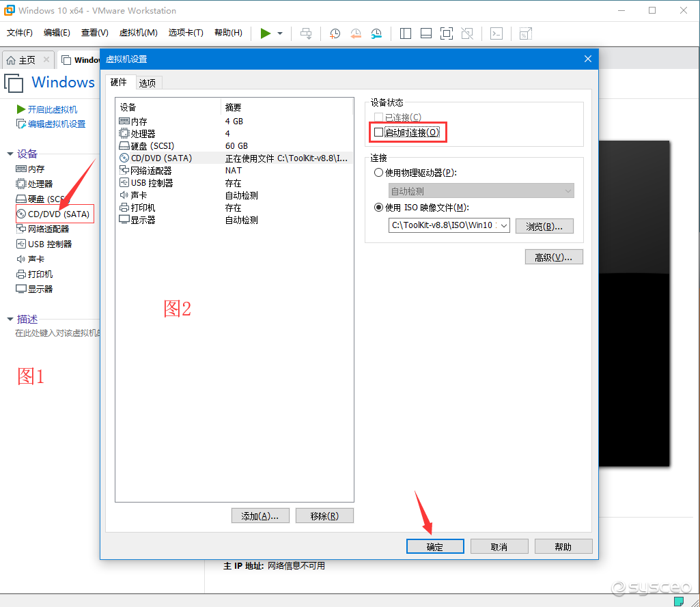This screenshot has height=607, width=700.
Task: Open the 查看(V) menu
Action: (95, 33)
